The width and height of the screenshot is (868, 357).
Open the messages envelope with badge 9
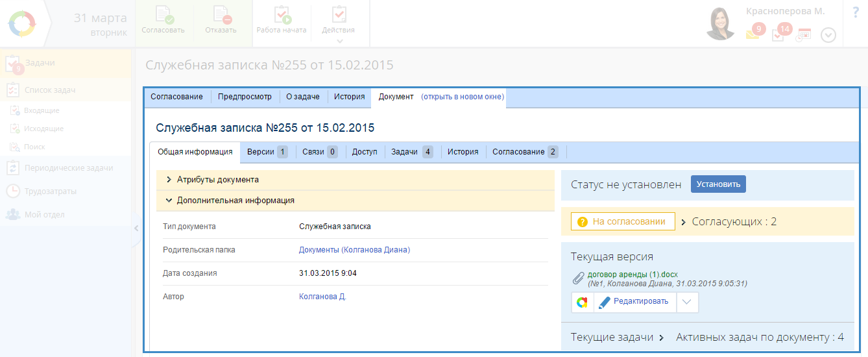pyautogui.click(x=753, y=34)
